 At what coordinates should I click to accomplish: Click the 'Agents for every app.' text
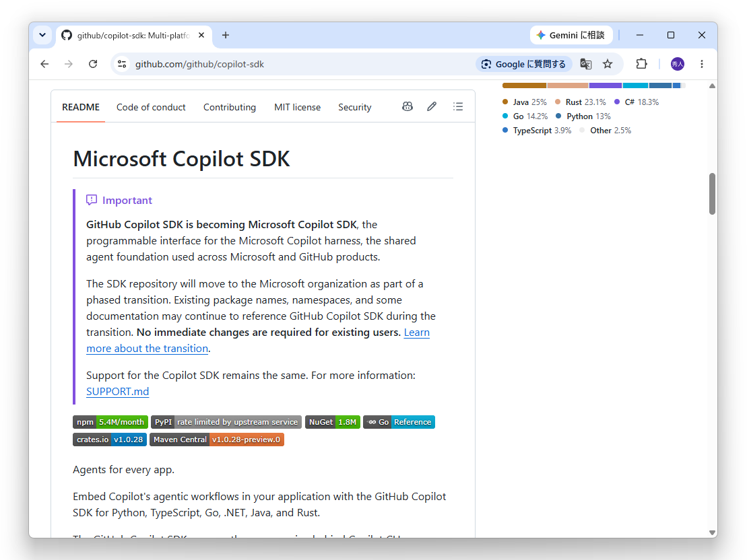123,470
